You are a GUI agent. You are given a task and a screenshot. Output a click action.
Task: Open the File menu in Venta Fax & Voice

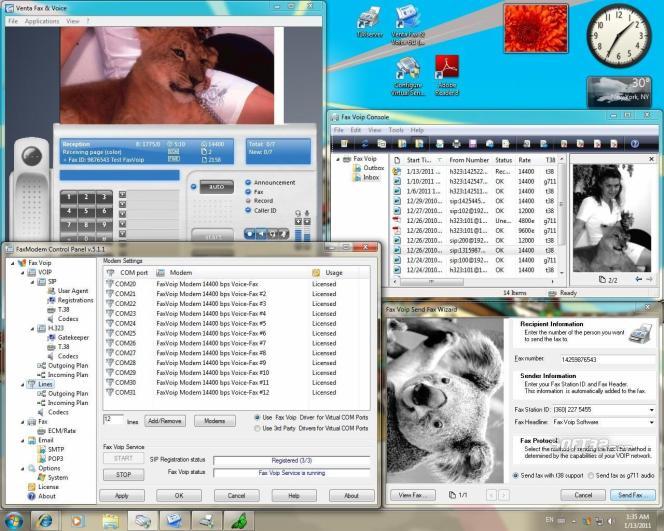pos(13,21)
